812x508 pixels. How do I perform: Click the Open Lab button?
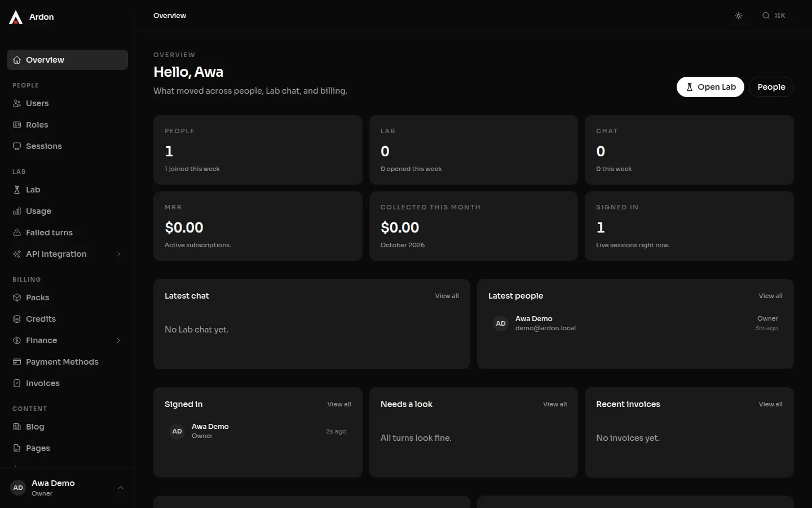710,87
